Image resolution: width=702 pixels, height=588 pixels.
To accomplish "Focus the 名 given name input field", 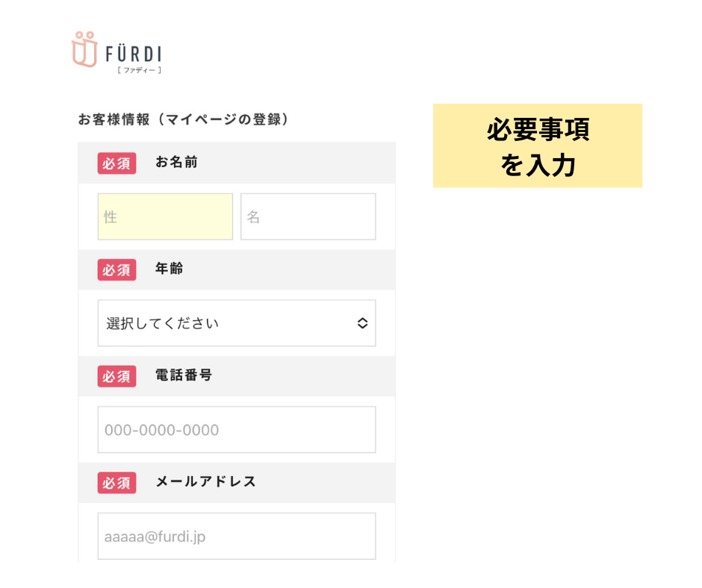I will tap(308, 216).
